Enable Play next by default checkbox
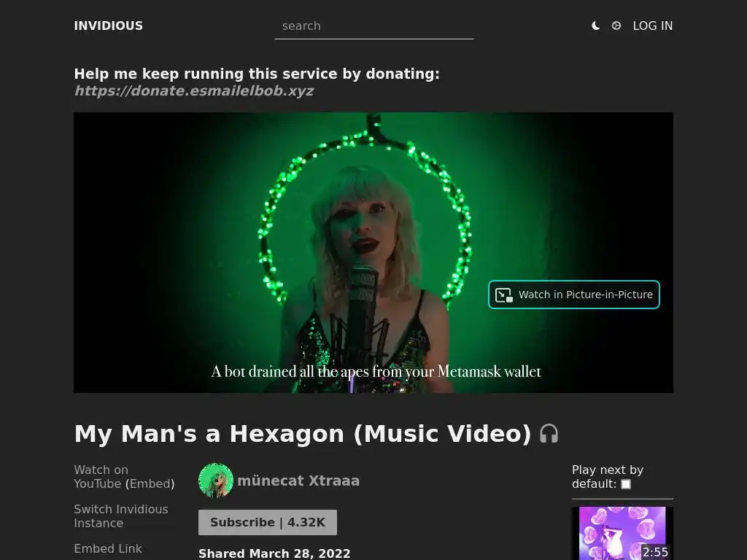Screen dimensions: 747x560 [626, 484]
